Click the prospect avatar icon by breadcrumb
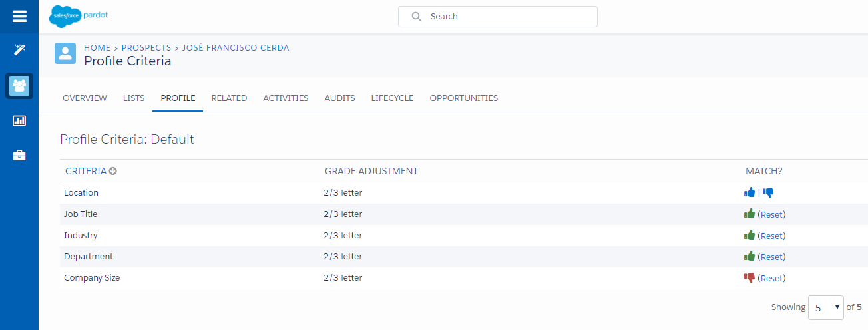The image size is (868, 330). click(x=65, y=54)
